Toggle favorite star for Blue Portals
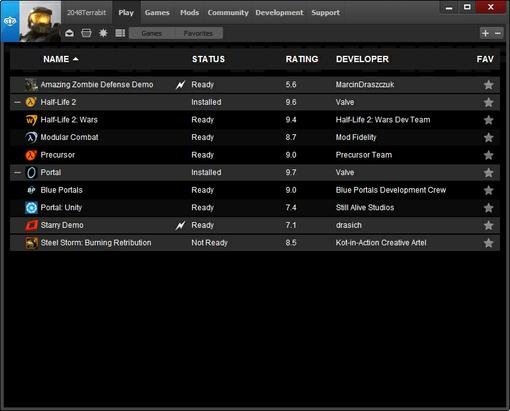 (488, 190)
